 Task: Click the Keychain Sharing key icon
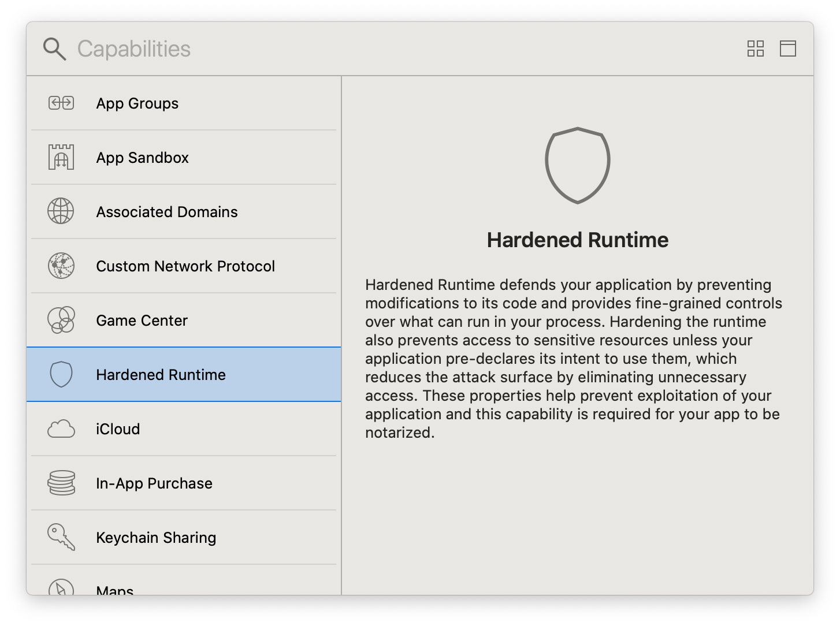(61, 536)
